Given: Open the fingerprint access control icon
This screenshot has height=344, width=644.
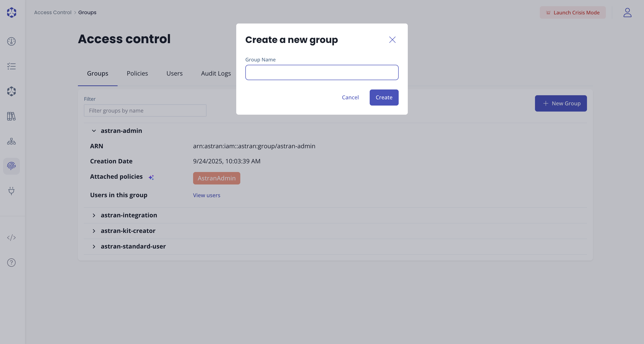Looking at the screenshot, I should 11,166.
